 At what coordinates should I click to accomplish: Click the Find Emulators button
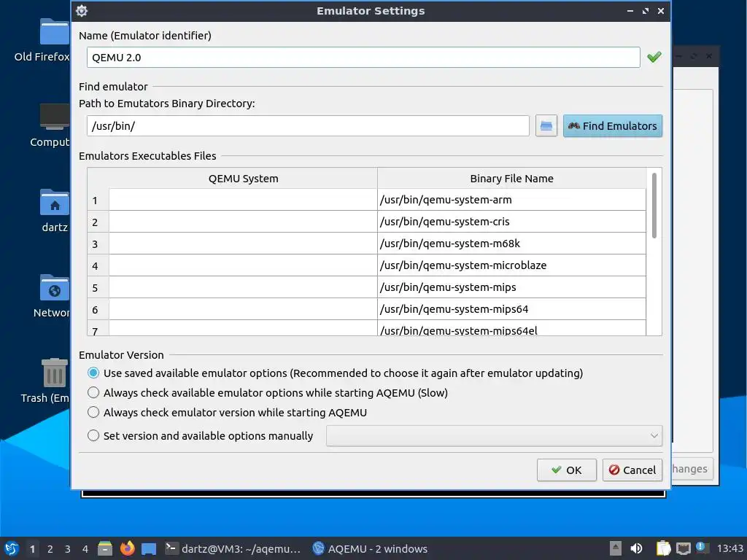click(x=612, y=125)
